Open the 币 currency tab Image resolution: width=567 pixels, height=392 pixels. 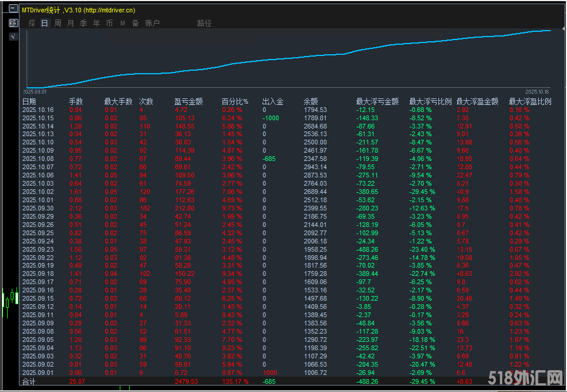tap(110, 23)
